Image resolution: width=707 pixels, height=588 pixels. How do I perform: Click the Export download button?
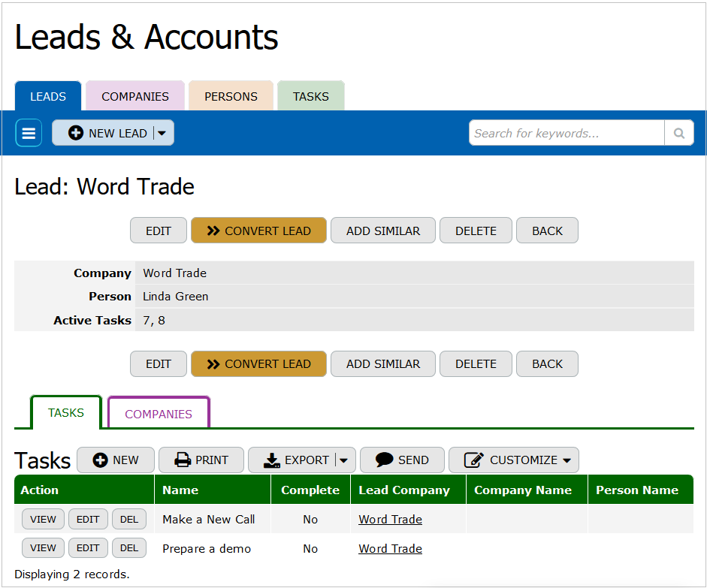click(295, 460)
